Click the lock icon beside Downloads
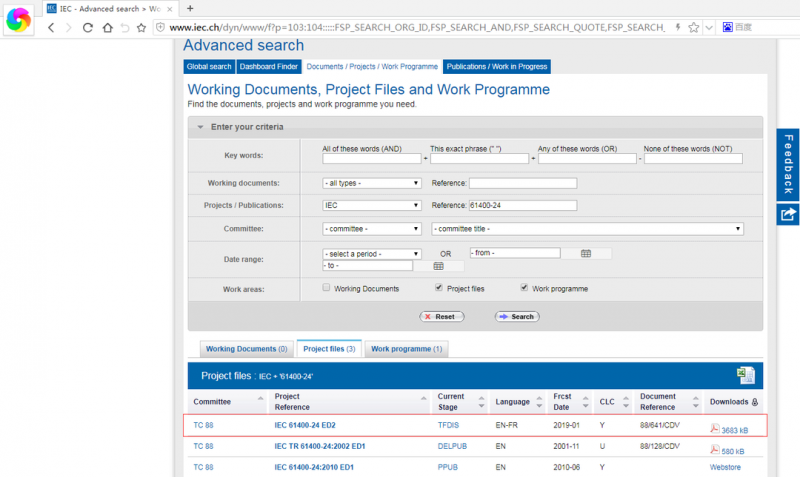 coord(755,402)
